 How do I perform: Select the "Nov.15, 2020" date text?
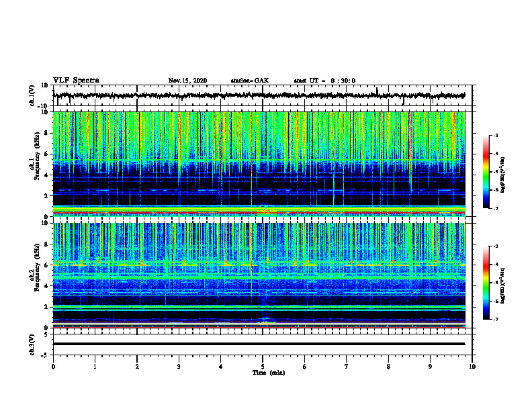click(187, 81)
